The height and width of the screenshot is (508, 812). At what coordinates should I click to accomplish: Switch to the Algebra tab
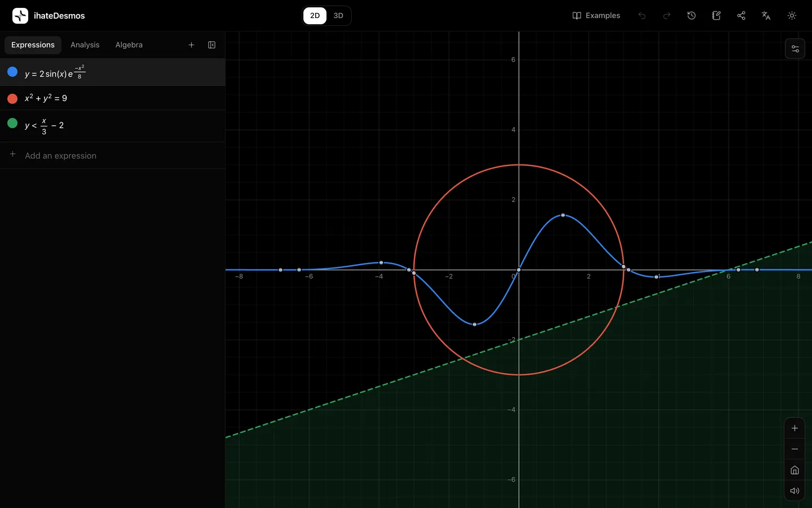tap(129, 45)
